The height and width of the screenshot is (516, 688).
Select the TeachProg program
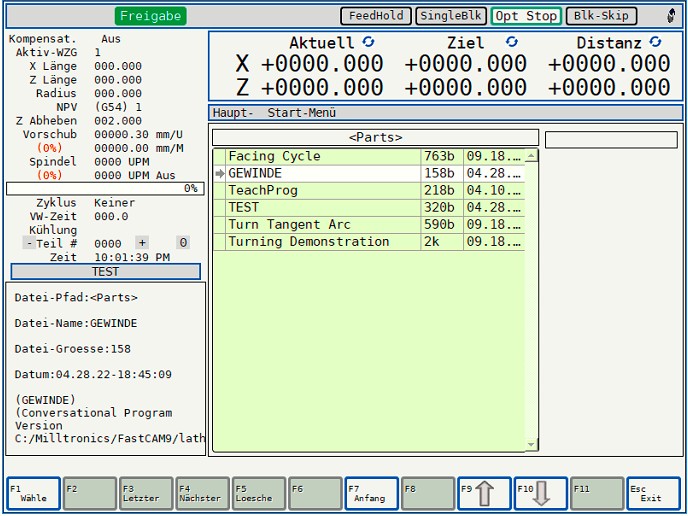point(369,191)
